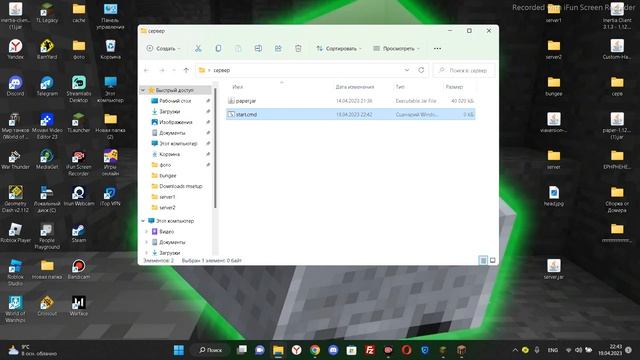
Task: Switch to large icons view via status bar toggle
Action: pos(493,260)
